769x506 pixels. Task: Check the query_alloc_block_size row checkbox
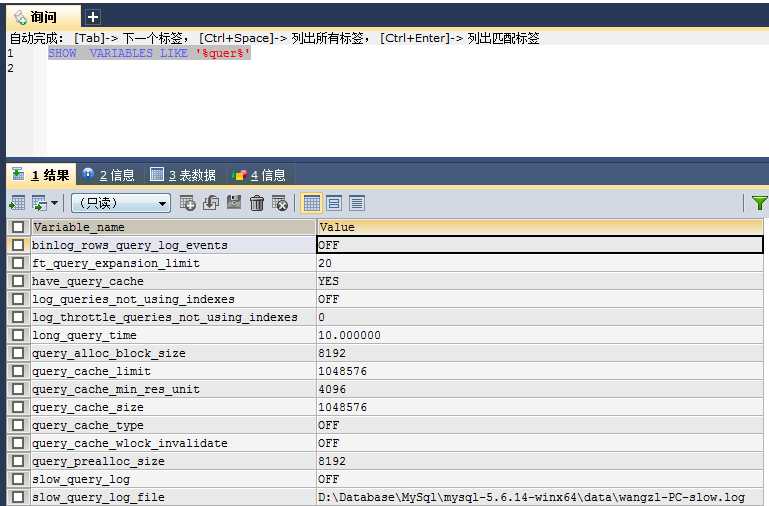tap(18, 353)
